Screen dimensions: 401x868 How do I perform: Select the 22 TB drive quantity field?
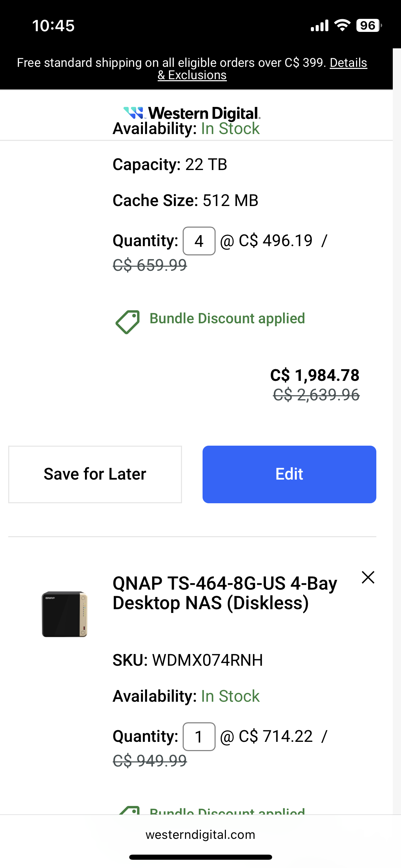(x=199, y=241)
